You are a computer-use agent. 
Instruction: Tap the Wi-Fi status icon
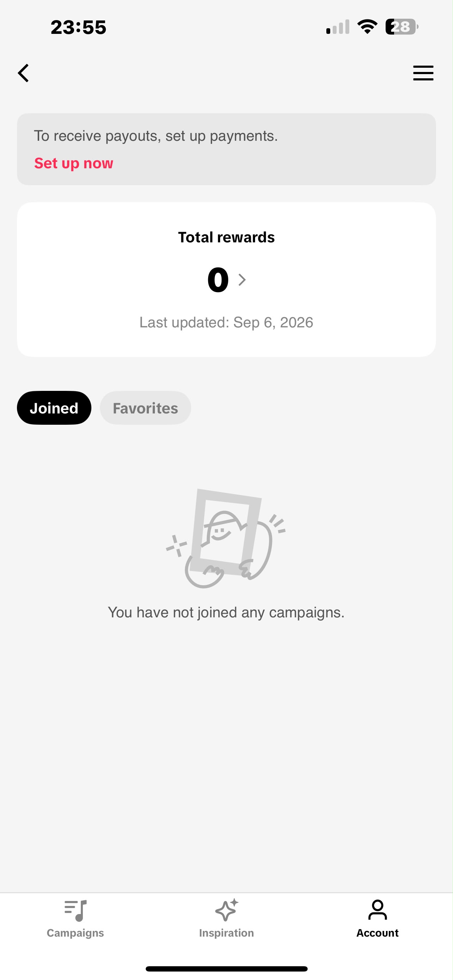(x=367, y=26)
